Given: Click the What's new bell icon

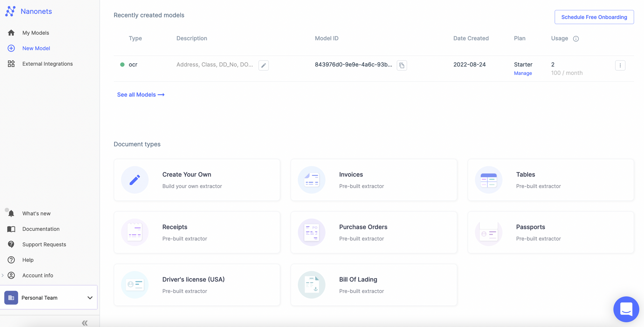Looking at the screenshot, I should pos(11,213).
